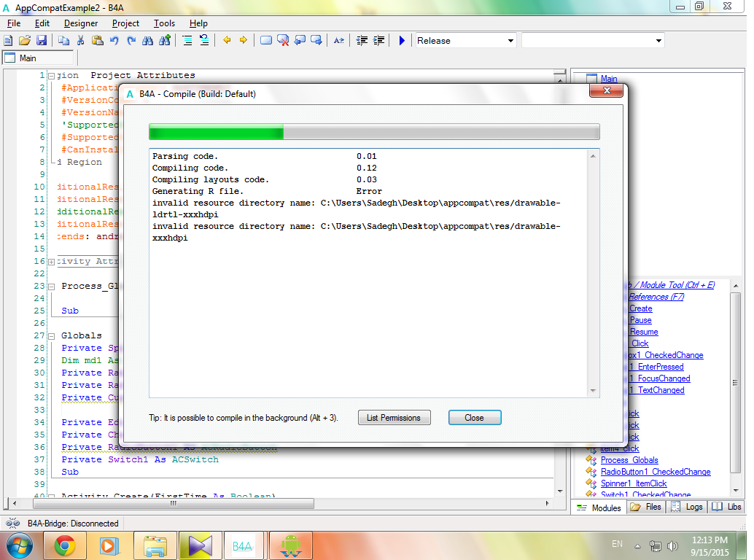Jump to RadioButton1_CheckedChange sub

[x=655, y=472]
